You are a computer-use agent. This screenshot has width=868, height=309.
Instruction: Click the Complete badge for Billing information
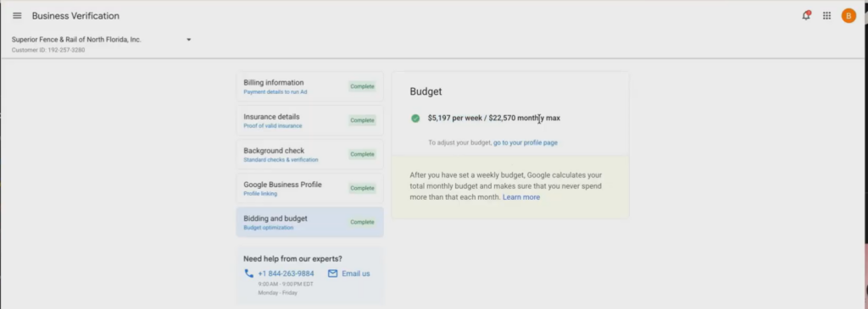pyautogui.click(x=363, y=86)
